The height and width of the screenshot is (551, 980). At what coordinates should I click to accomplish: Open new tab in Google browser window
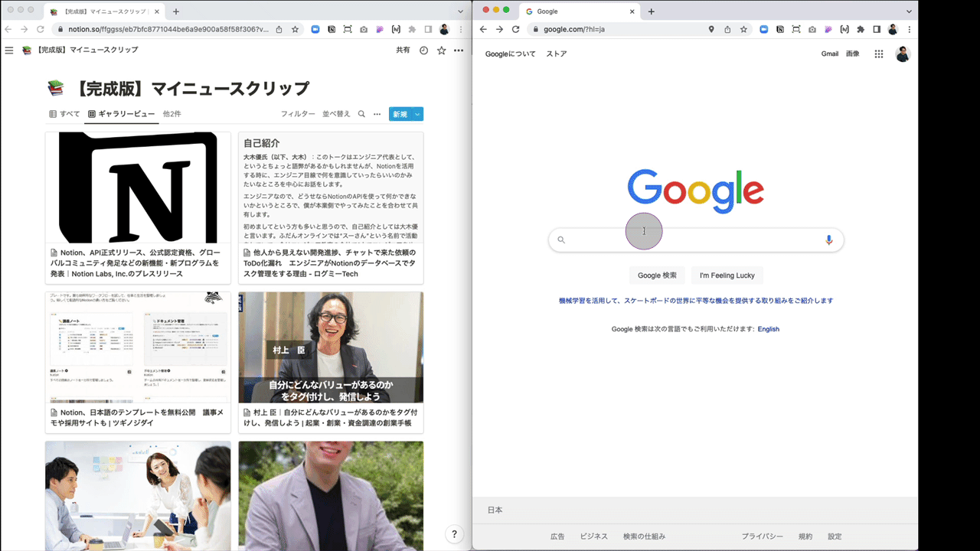click(652, 11)
